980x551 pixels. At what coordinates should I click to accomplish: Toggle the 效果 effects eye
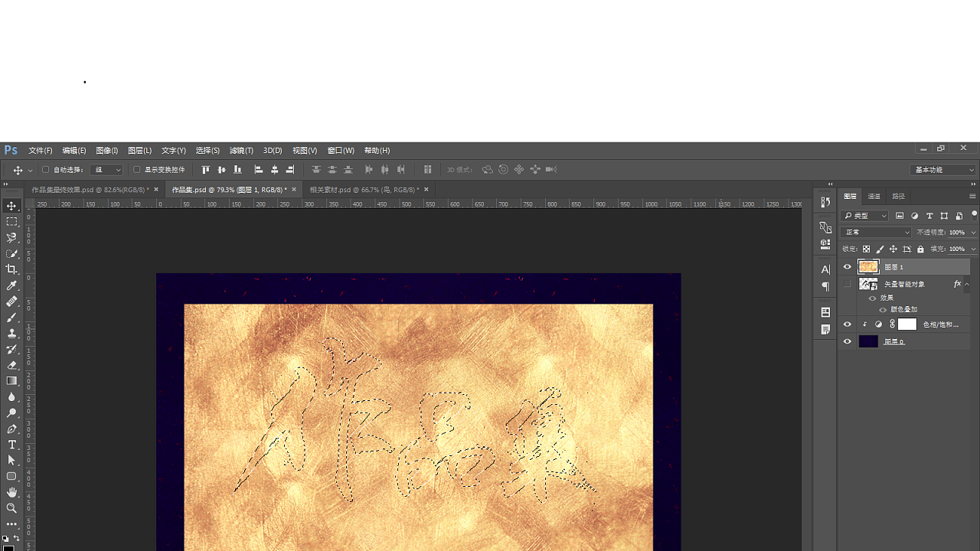(x=872, y=298)
